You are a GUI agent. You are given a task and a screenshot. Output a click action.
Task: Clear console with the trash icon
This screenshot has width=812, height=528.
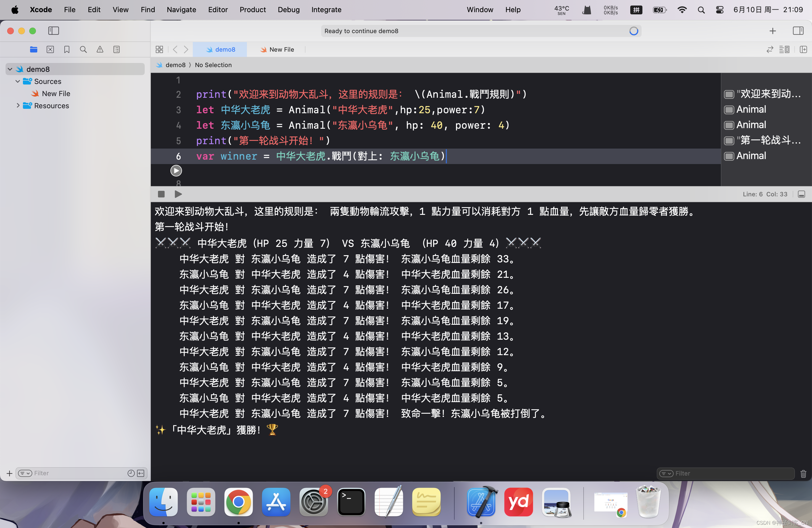803,473
